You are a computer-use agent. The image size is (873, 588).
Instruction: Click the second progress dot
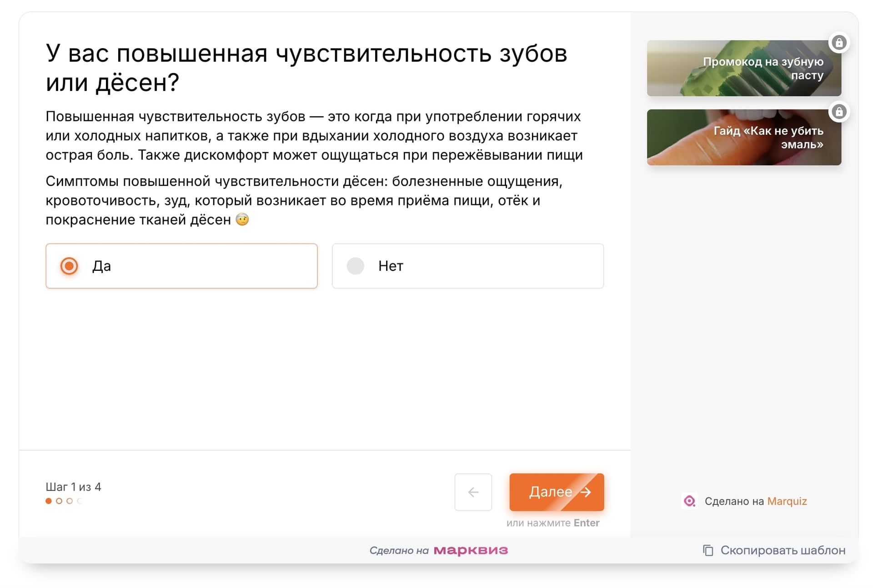tap(59, 501)
